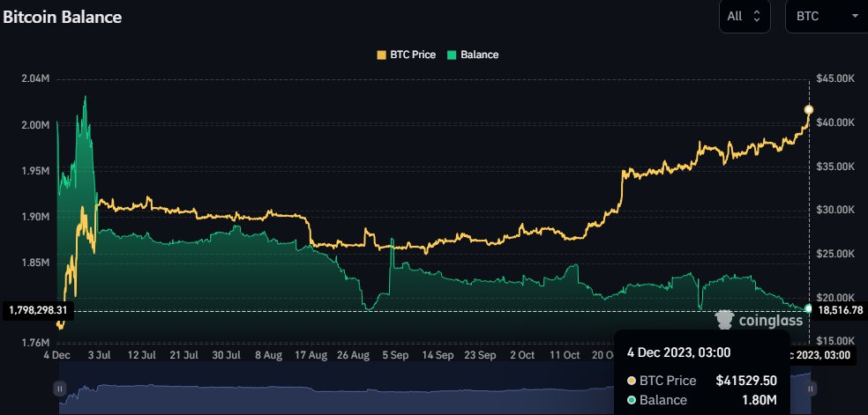Open the All time range dropdown
This screenshot has height=415, width=868.
[745, 17]
